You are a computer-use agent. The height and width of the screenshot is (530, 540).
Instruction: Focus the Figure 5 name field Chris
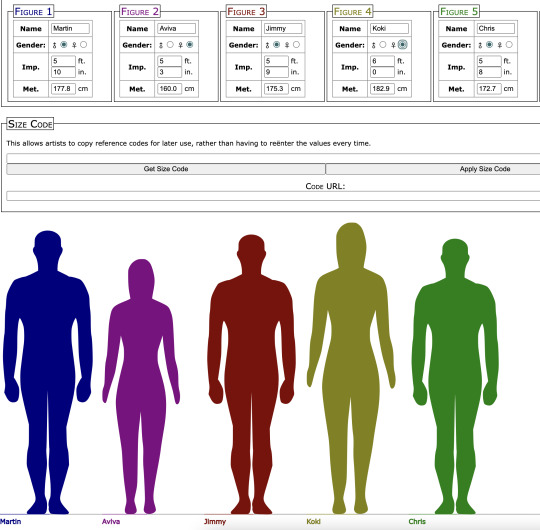tap(496, 29)
